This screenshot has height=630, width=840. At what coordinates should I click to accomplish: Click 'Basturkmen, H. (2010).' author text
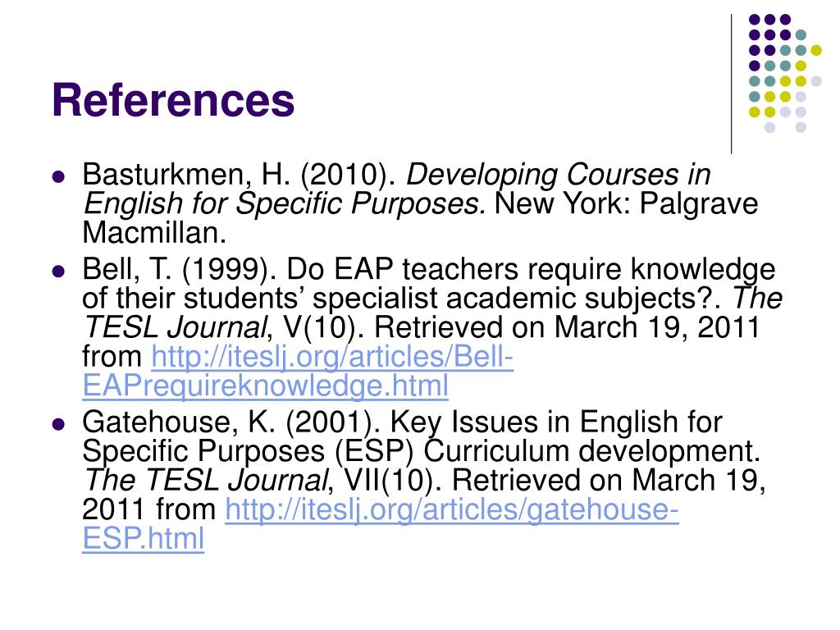click(x=239, y=175)
